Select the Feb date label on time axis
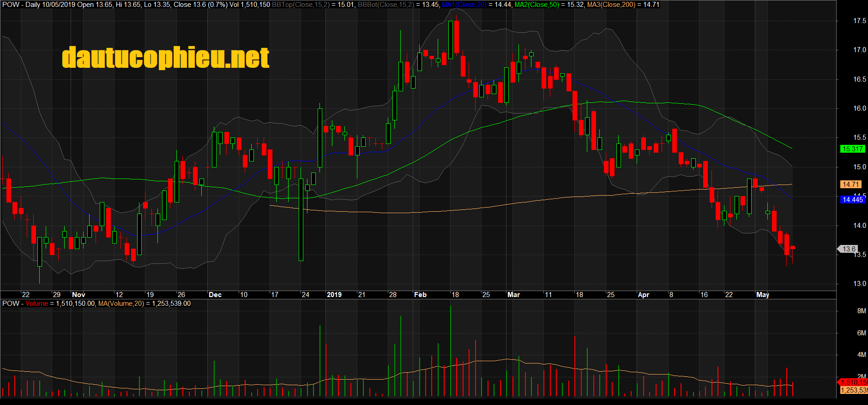The image size is (868, 405). pyautogui.click(x=420, y=295)
